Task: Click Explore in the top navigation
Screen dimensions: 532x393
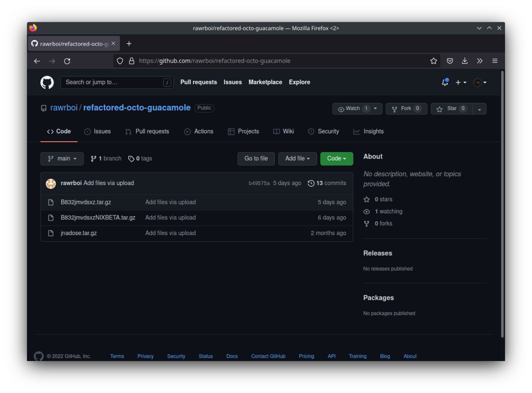Action: (x=299, y=82)
